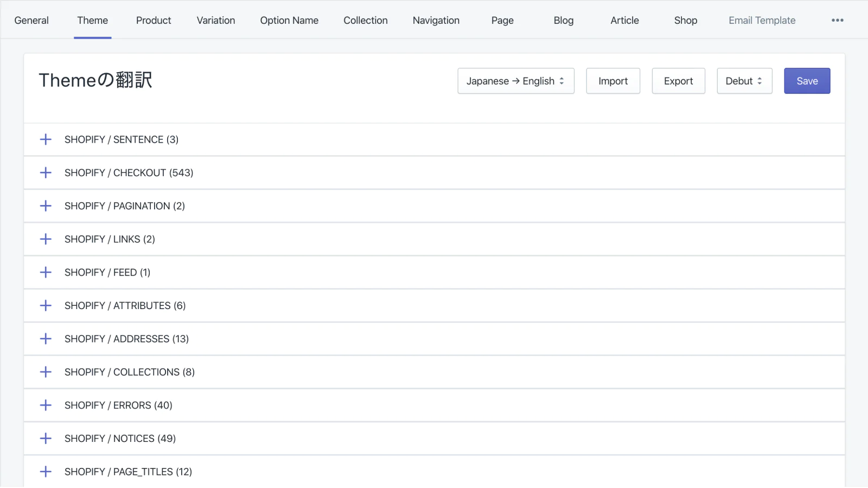Expand SHOPIFY / PAGE_TITLES (12) section

click(x=46, y=472)
